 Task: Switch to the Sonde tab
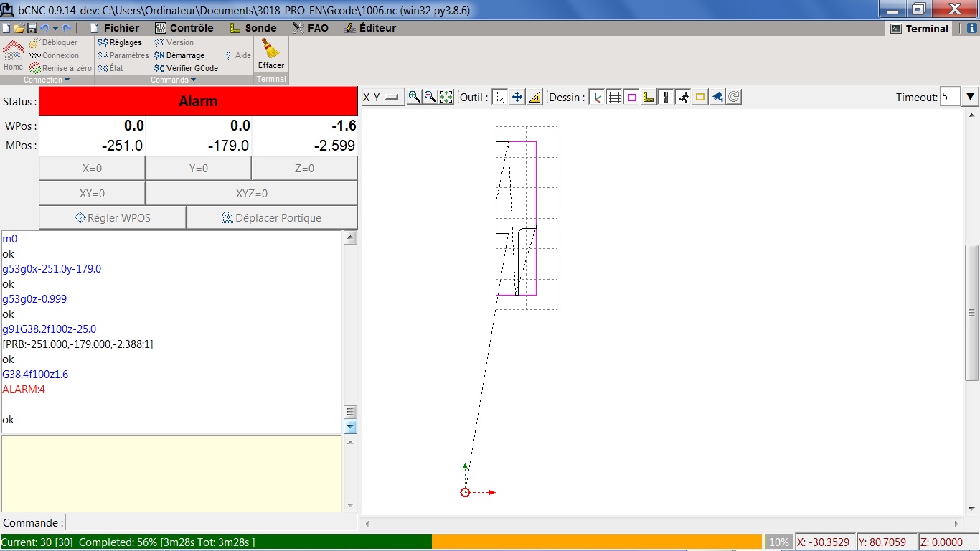(x=253, y=28)
